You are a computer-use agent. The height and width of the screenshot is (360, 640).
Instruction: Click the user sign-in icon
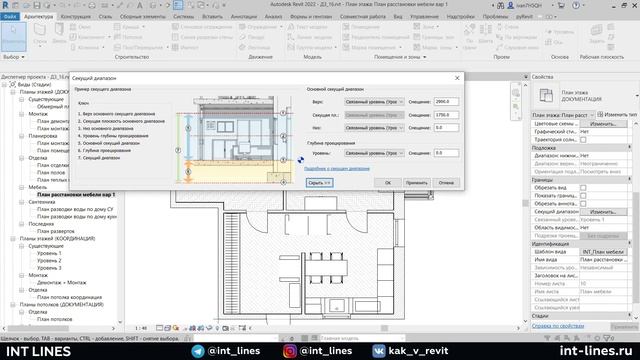coord(511,6)
